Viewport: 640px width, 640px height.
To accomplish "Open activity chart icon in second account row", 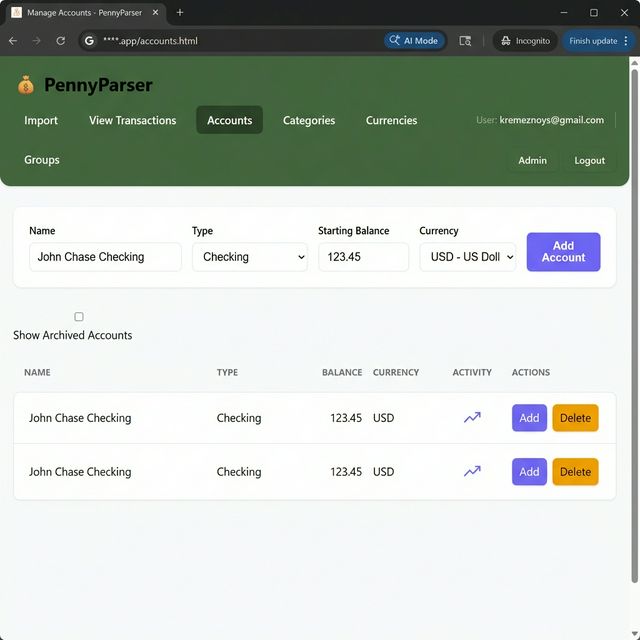I will (x=472, y=471).
